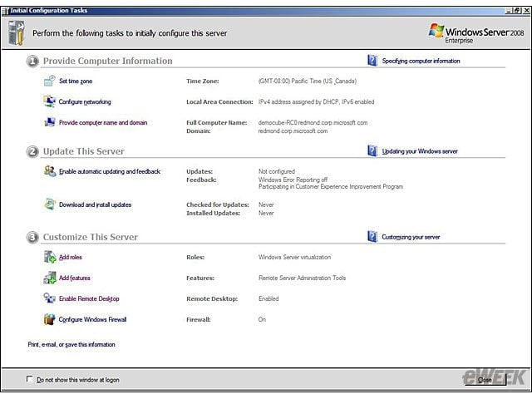Click the democube-RC0 full computer name value
The image size is (532, 399).
click(313, 122)
